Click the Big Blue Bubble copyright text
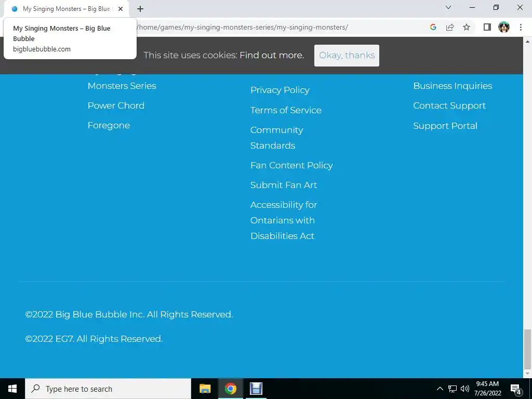532x399 pixels. click(129, 314)
